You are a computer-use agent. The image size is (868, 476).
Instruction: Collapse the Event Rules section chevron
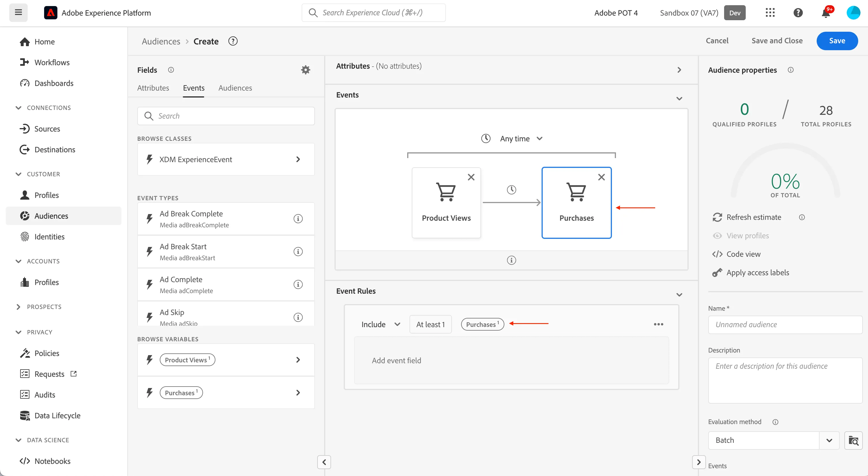coord(679,295)
